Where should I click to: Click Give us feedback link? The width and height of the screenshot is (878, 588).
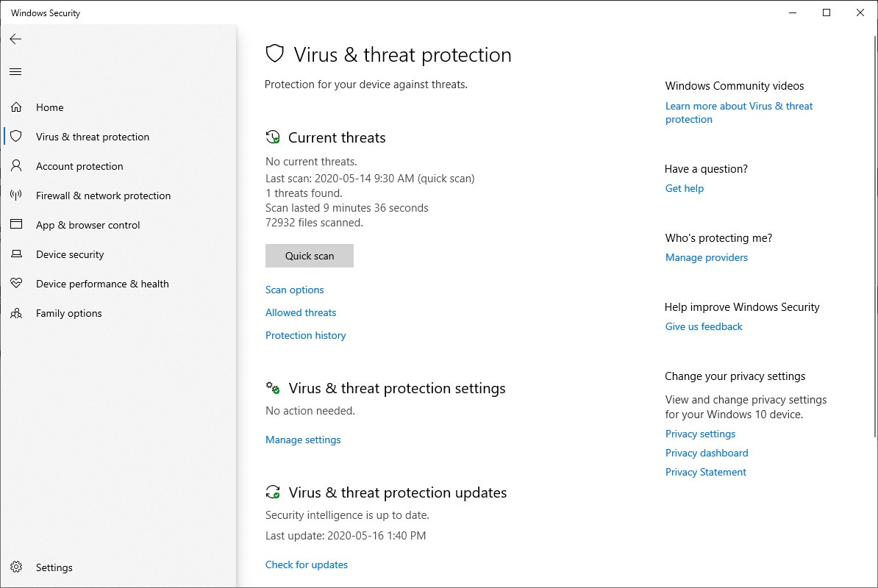704,327
